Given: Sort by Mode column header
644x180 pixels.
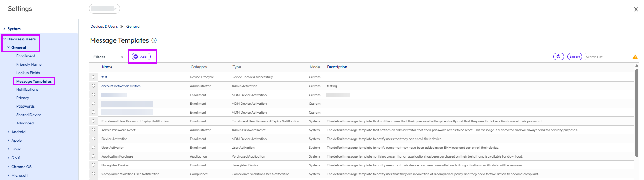Looking at the screenshot, I should pos(315,67).
